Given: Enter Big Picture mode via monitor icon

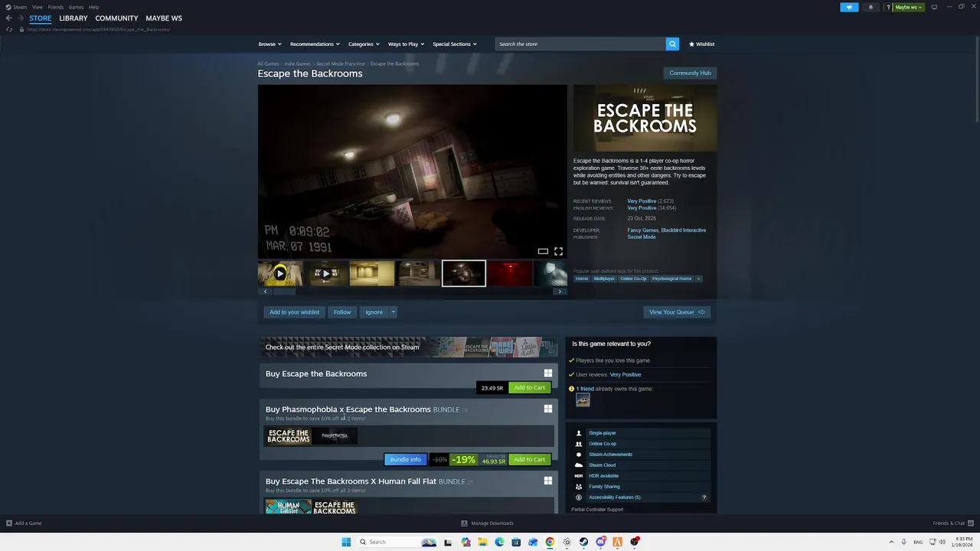Looking at the screenshot, I should click(934, 7).
